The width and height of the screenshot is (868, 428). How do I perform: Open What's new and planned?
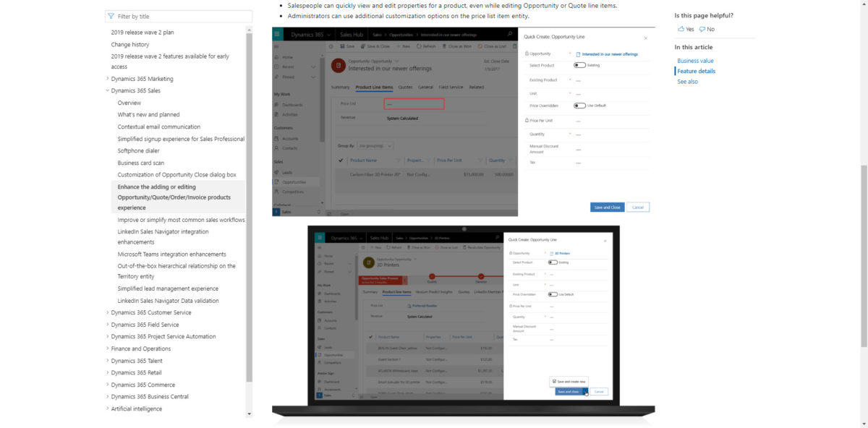(148, 115)
